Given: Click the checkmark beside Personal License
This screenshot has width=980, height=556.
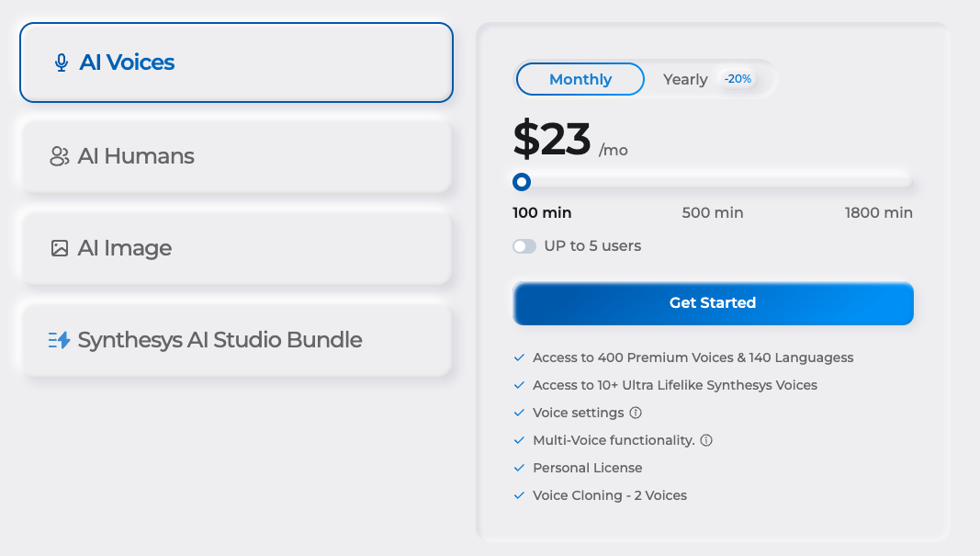Looking at the screenshot, I should (x=519, y=467).
